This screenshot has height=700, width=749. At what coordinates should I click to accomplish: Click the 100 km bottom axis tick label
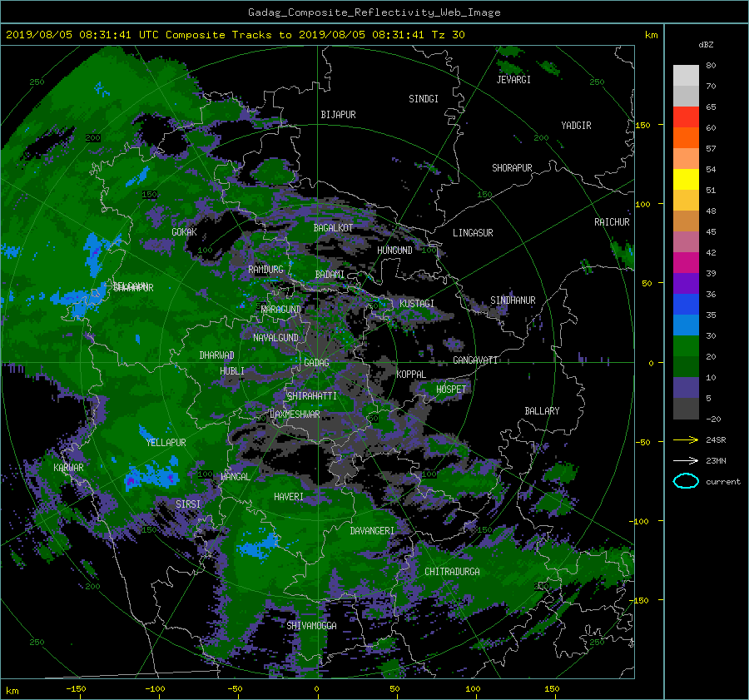(x=473, y=689)
